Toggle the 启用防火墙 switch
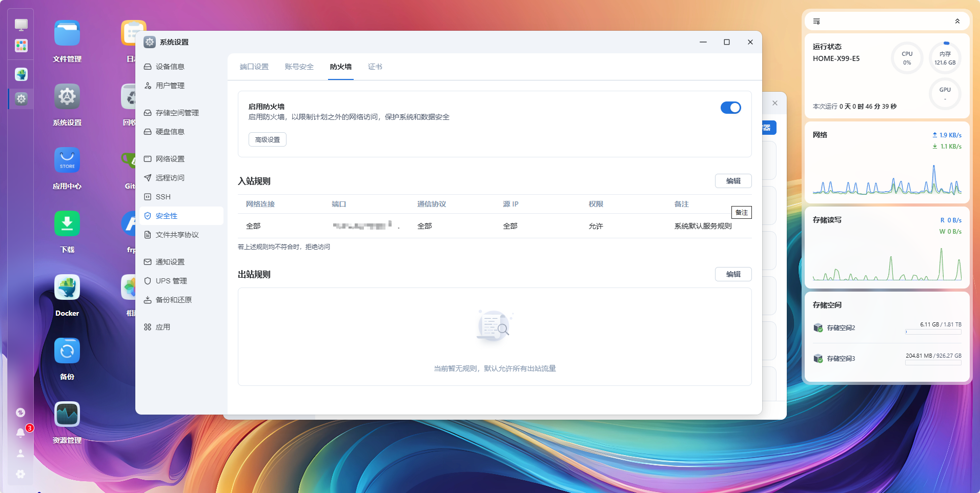This screenshot has height=493, width=980. (x=731, y=108)
